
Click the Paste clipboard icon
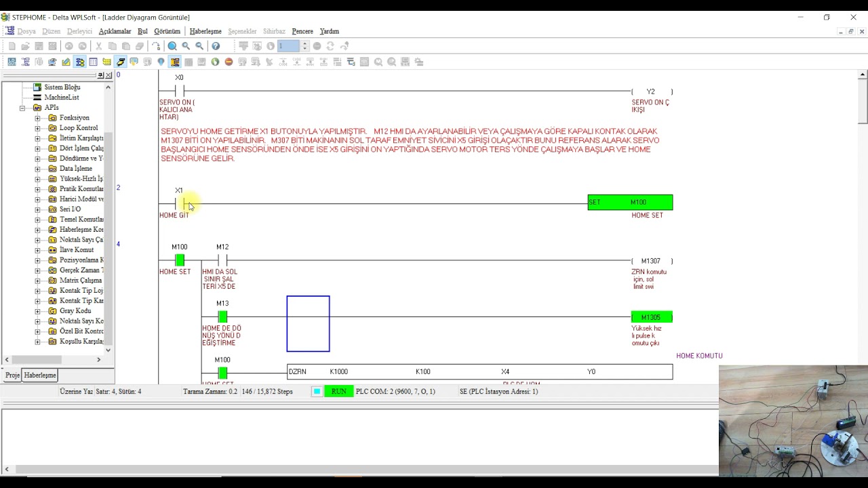pyautogui.click(x=125, y=46)
